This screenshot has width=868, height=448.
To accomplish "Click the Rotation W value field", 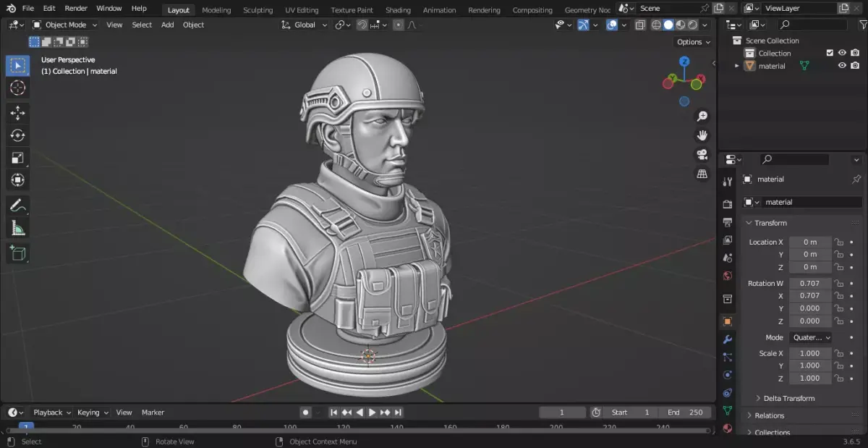I will pyautogui.click(x=810, y=283).
